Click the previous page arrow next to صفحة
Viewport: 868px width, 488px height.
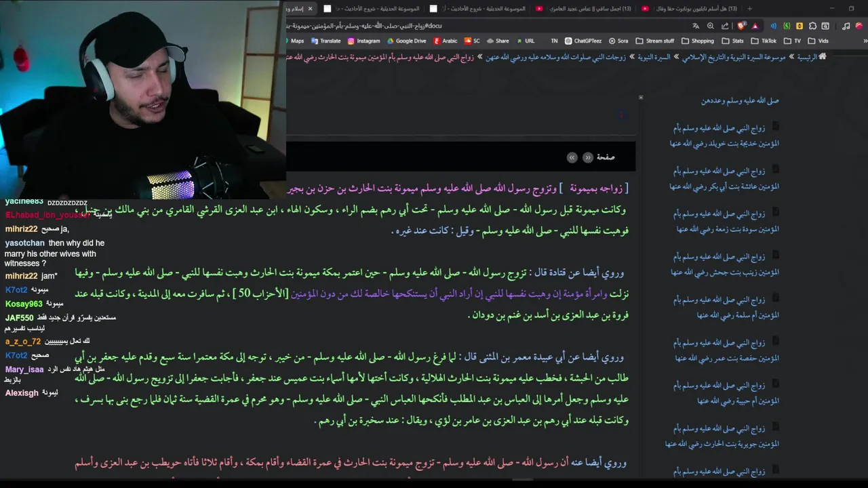pyautogui.click(x=588, y=157)
